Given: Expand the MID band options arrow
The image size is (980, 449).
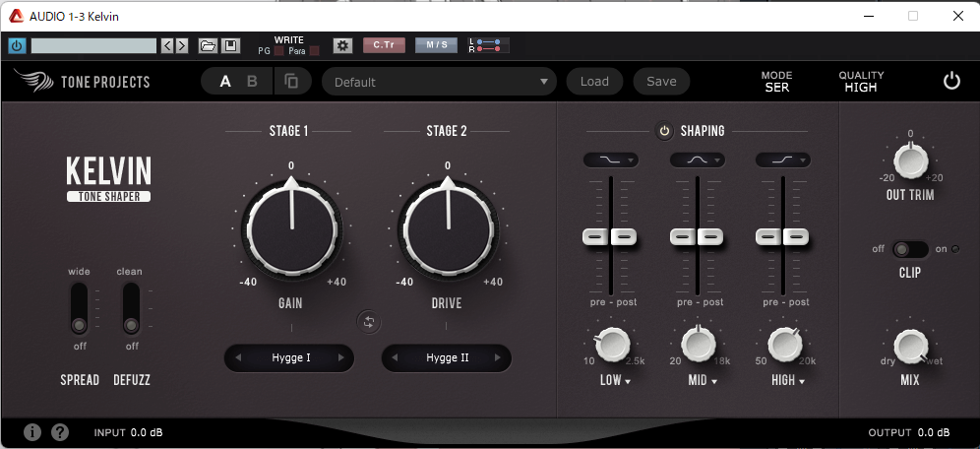Looking at the screenshot, I should click(713, 381).
